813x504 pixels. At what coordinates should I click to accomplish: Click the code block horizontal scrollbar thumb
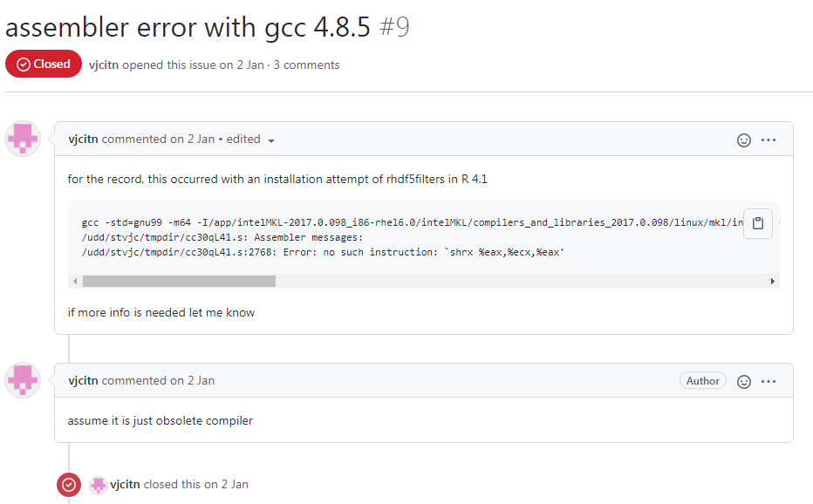[x=179, y=281]
